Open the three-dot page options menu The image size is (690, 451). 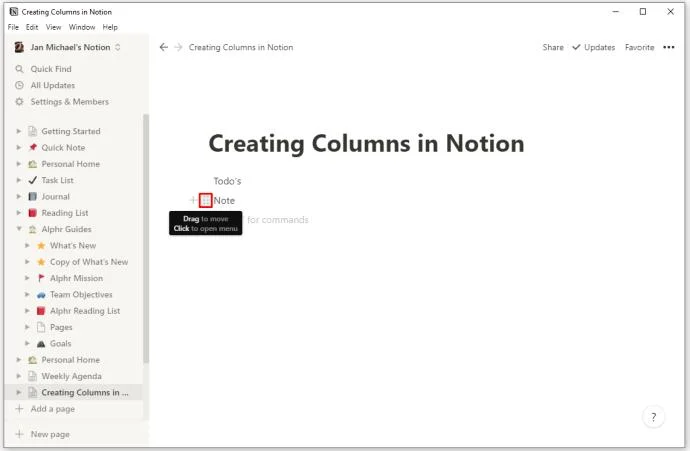(669, 47)
